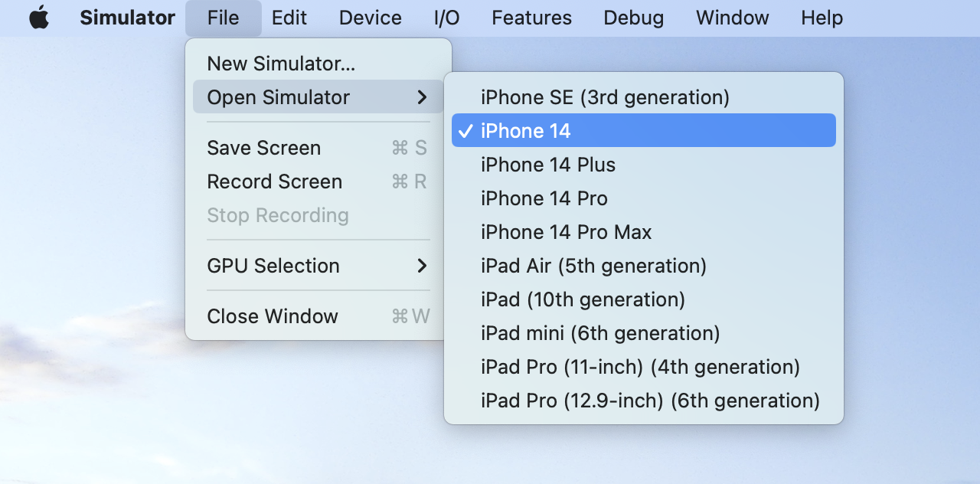
Task: Open the Device menu bar item
Action: point(371,18)
